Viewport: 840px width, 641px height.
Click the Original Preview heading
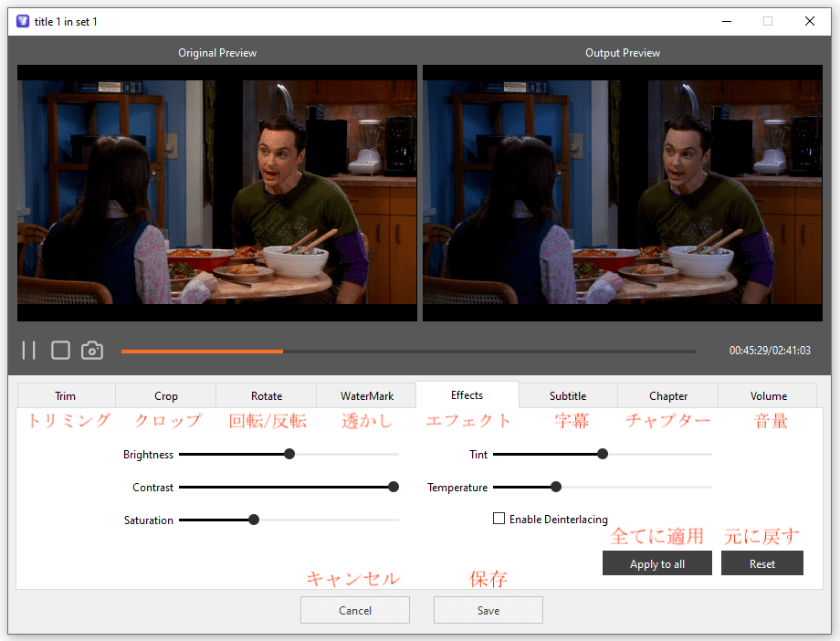pyautogui.click(x=217, y=53)
